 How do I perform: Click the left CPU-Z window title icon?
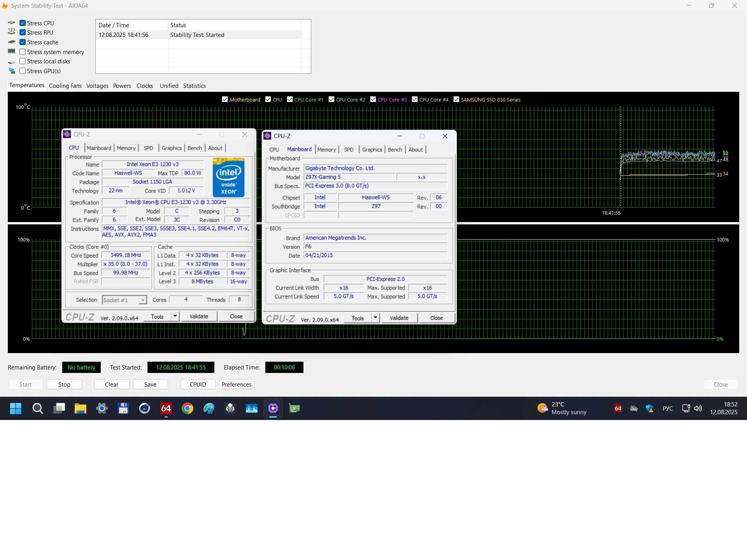(x=67, y=134)
